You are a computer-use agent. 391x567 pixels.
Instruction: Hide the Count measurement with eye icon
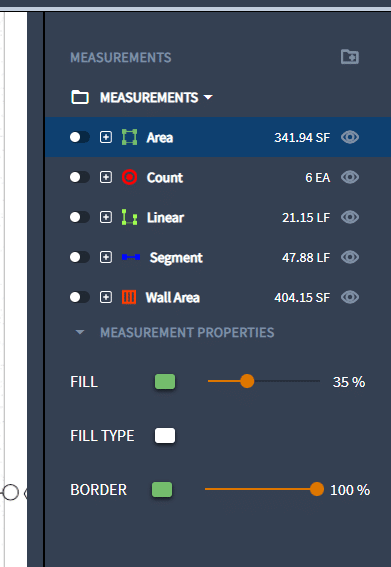350,177
